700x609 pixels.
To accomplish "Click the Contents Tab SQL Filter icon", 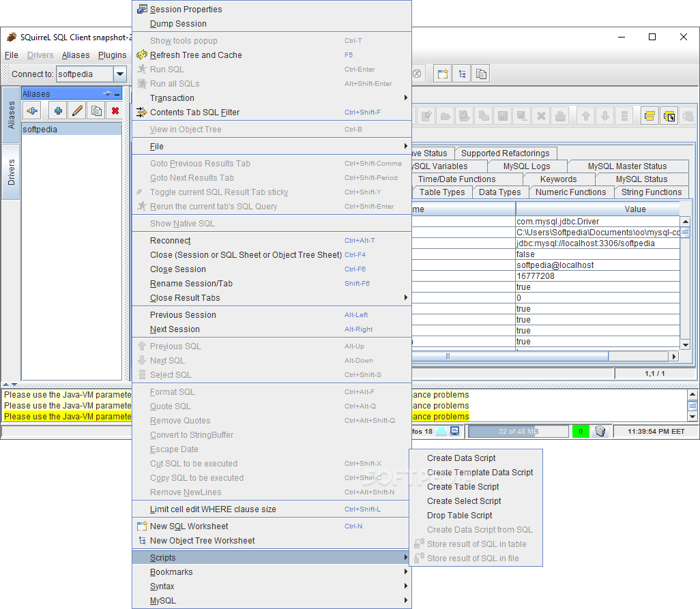I will [x=142, y=112].
